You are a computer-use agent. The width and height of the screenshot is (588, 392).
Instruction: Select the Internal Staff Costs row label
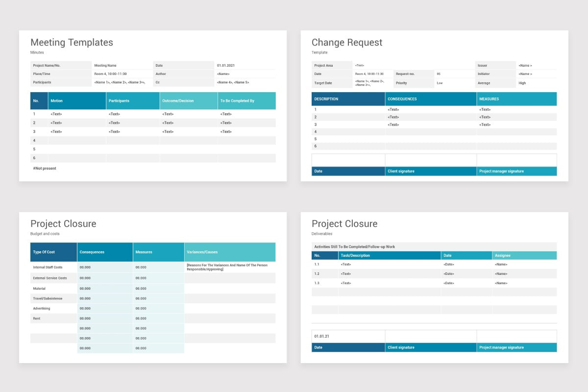[x=48, y=268]
